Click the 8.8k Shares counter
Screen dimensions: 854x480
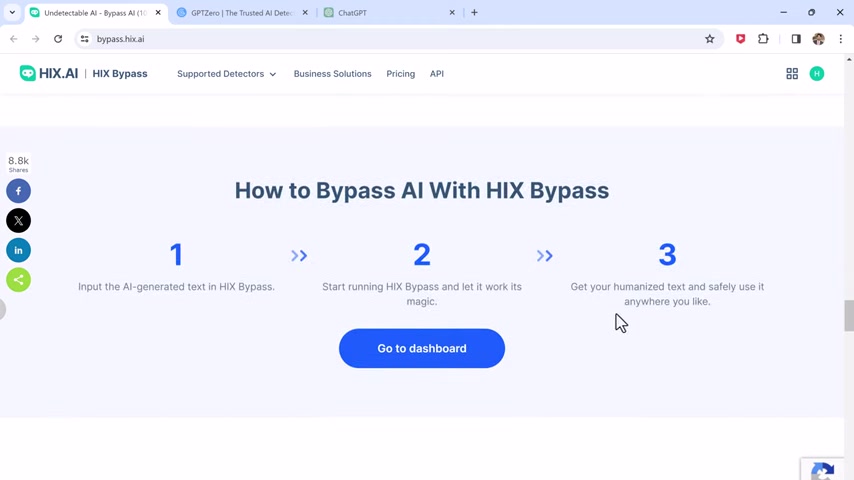point(19,163)
